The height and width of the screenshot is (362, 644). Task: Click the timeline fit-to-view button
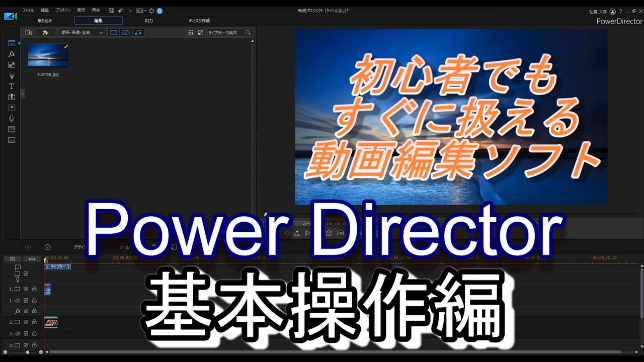pos(32,259)
